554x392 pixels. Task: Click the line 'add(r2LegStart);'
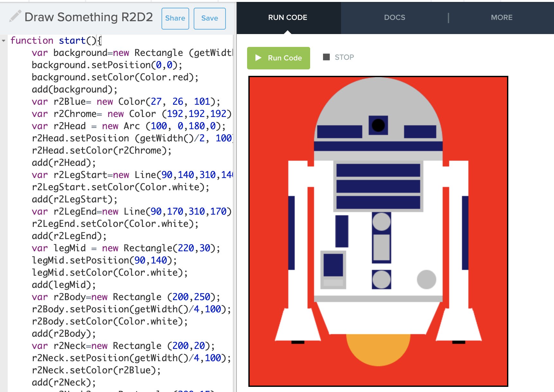click(x=75, y=199)
